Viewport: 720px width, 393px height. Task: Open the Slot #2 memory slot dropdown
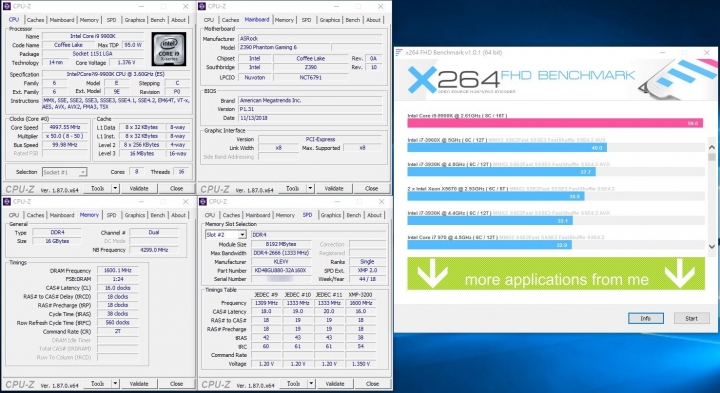(x=225, y=235)
